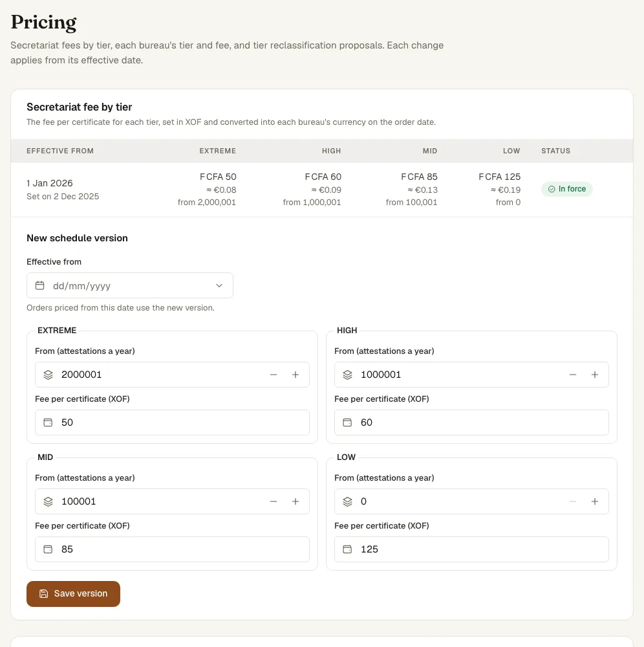Screen dimensions: 644x647
Task: Decrease EXTREME attestations with minus stepper
Action: (274, 375)
